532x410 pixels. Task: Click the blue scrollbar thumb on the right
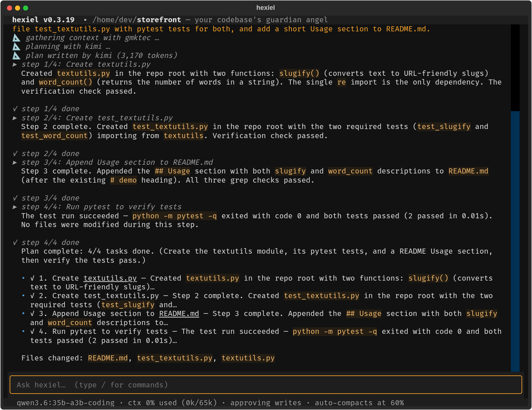pyautogui.click(x=515, y=241)
